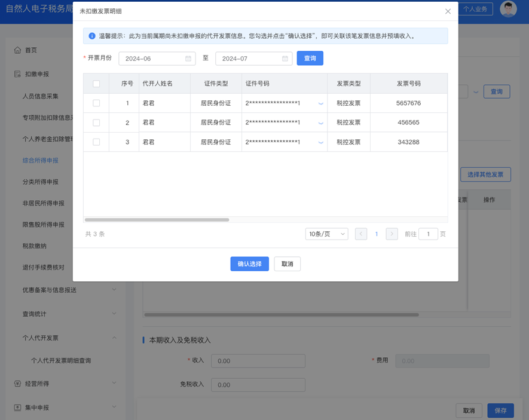Open the 10条/页 page size dropdown

click(326, 234)
